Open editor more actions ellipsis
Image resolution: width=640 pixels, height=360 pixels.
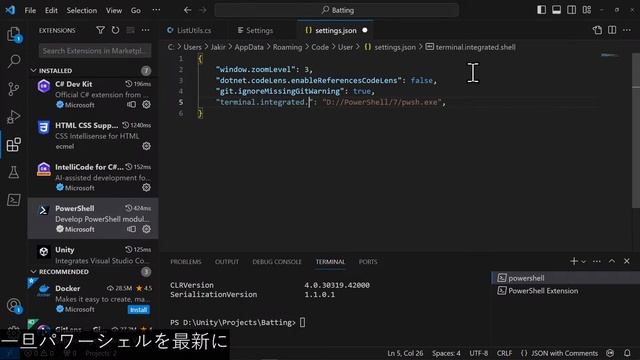[627, 30]
